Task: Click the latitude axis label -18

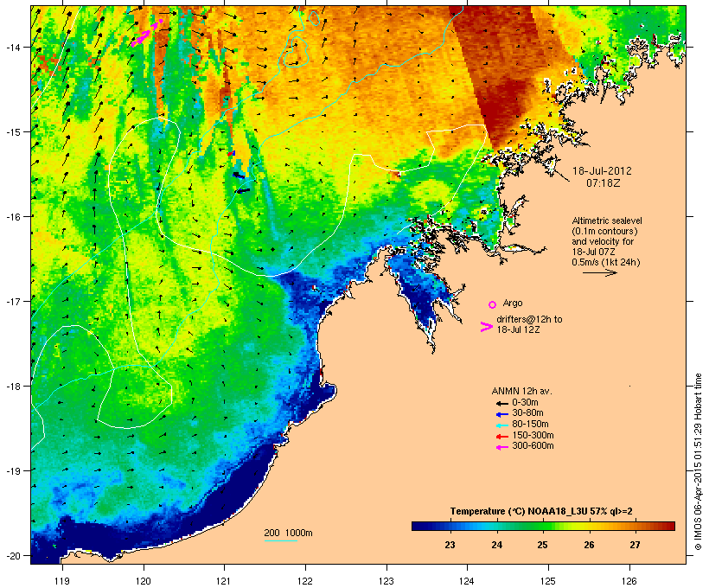Action: [13, 387]
